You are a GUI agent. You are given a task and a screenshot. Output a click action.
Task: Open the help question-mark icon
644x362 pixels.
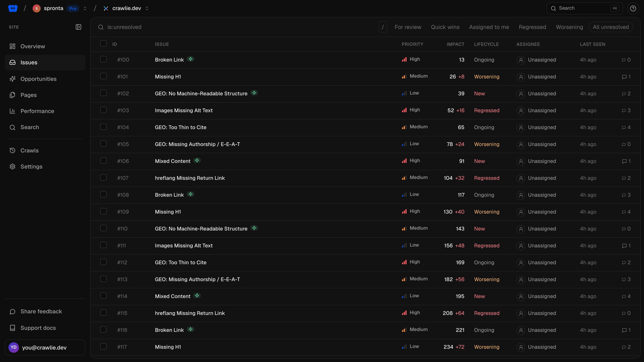(x=633, y=8)
